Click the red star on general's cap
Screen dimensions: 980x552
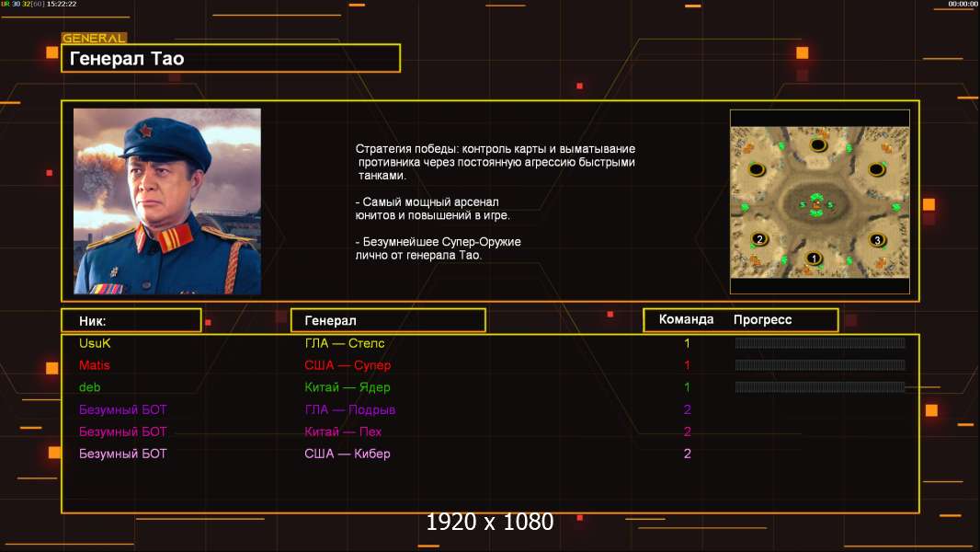coord(145,130)
